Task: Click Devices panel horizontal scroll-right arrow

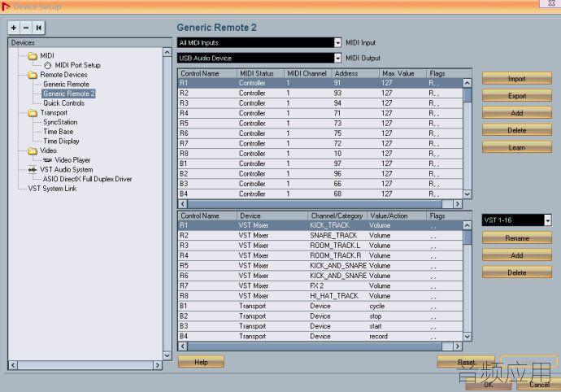Action: (157, 365)
